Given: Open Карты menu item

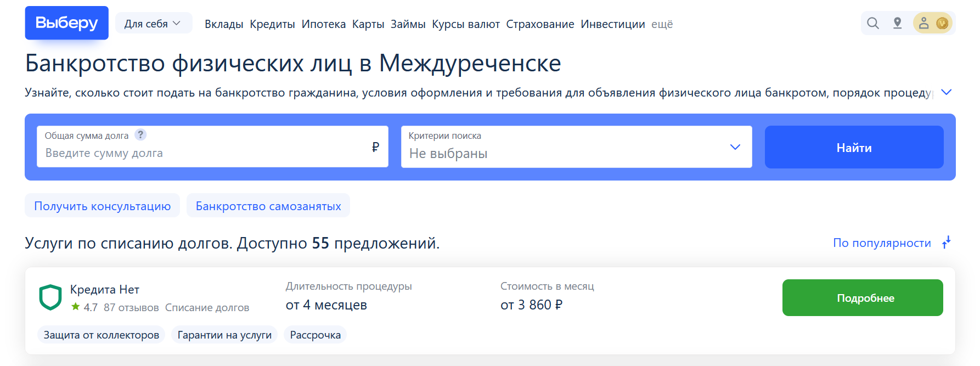Looking at the screenshot, I should [368, 24].
